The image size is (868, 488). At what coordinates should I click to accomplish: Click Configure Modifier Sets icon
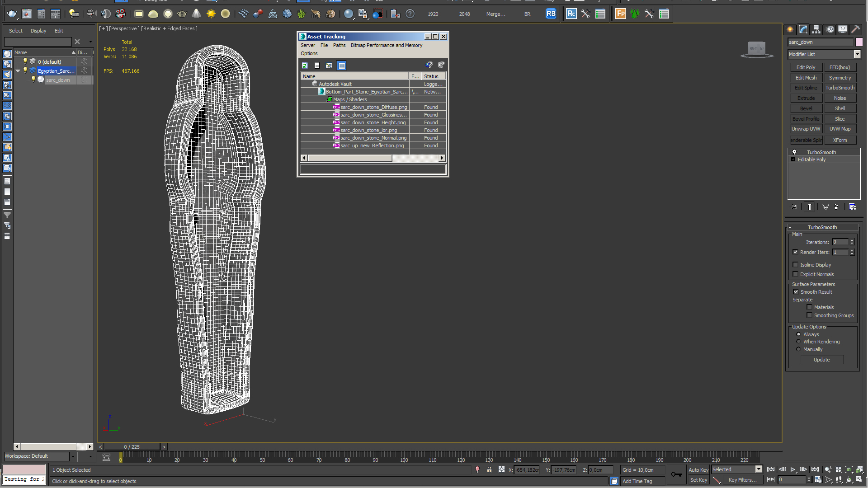[x=853, y=207]
